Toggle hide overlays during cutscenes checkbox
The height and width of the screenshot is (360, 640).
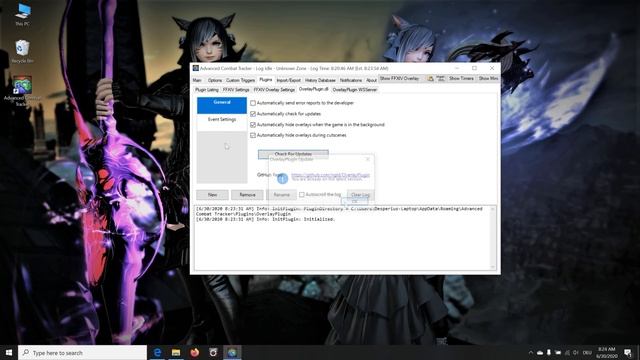pyautogui.click(x=253, y=135)
